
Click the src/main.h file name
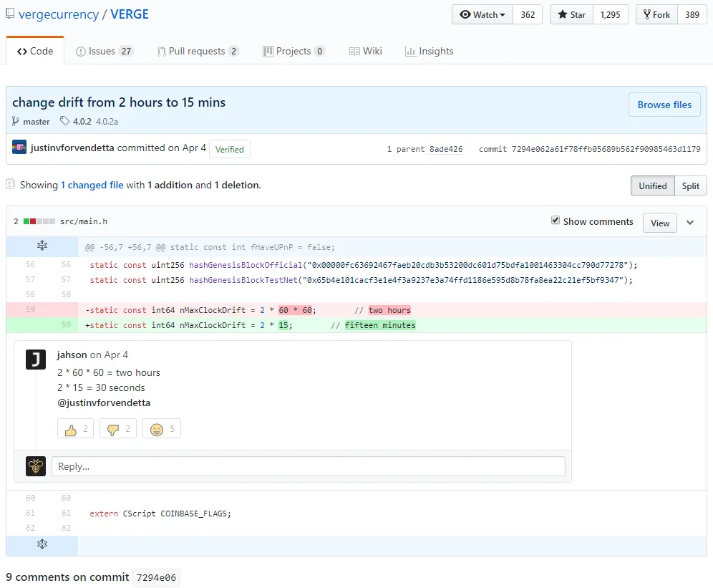tap(84, 221)
